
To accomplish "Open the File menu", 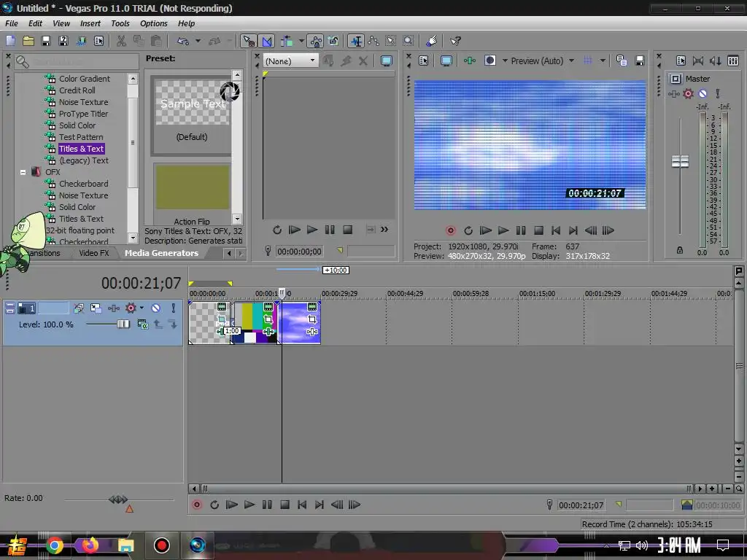I will [12, 23].
